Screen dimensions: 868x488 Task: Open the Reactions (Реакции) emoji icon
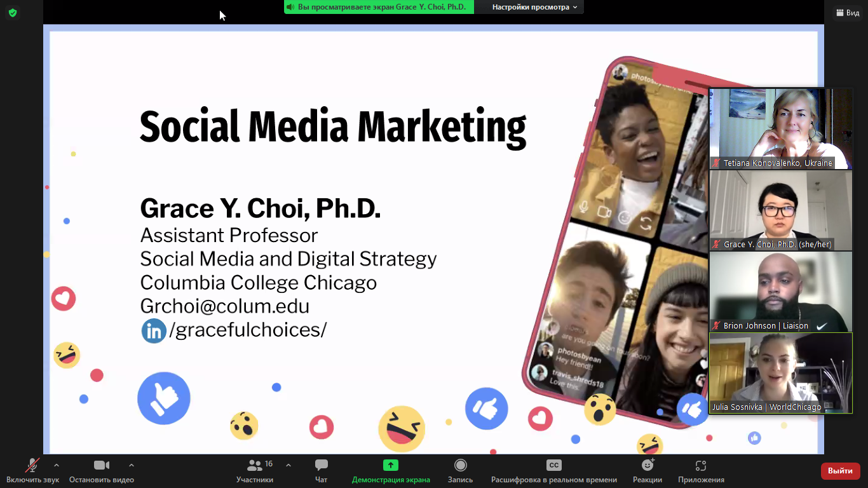point(648,466)
